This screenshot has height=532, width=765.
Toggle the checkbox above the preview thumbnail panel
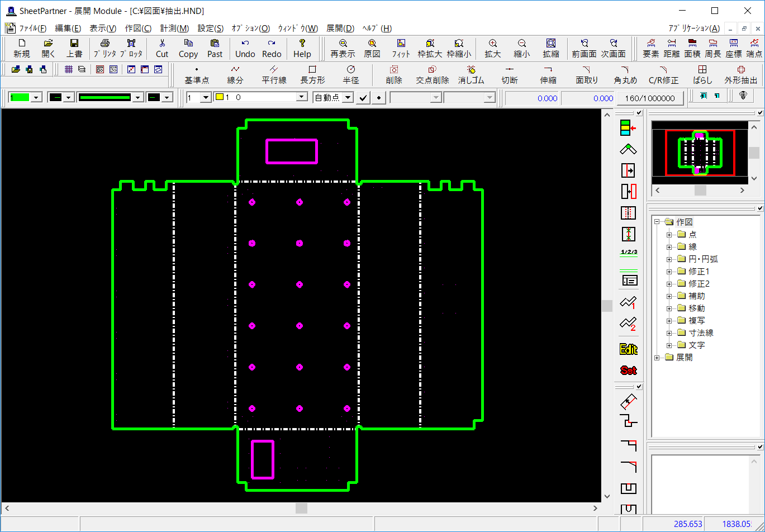point(759,113)
